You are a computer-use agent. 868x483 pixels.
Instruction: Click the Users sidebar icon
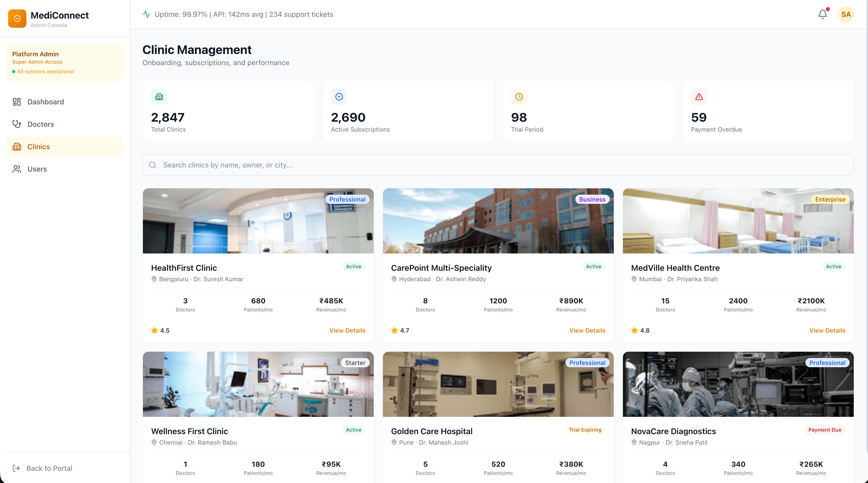(x=17, y=169)
